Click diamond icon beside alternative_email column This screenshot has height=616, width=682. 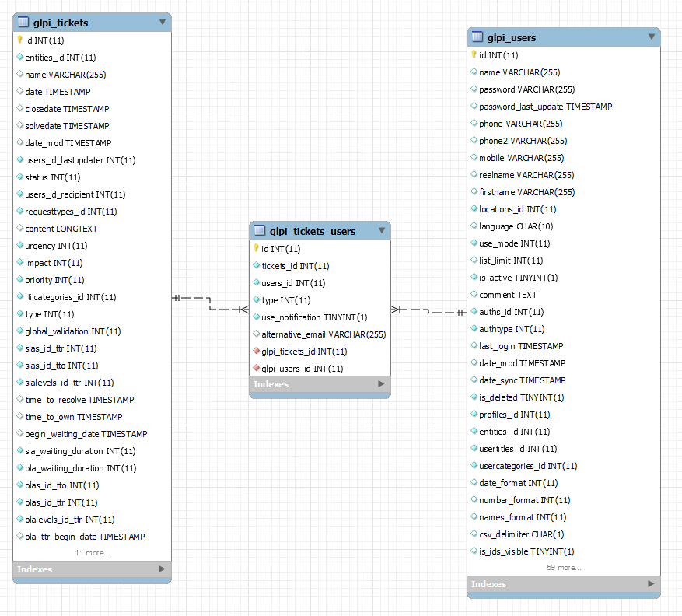pyautogui.click(x=257, y=334)
